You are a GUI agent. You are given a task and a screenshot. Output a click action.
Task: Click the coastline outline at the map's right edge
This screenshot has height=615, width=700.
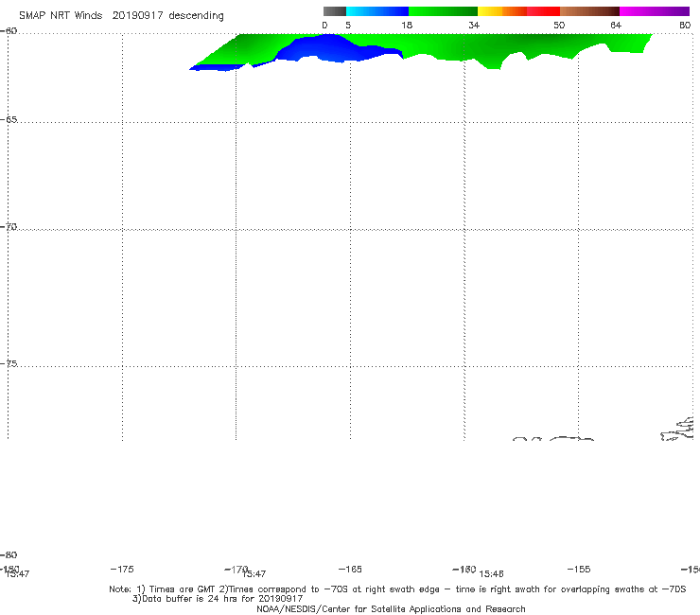(677, 429)
